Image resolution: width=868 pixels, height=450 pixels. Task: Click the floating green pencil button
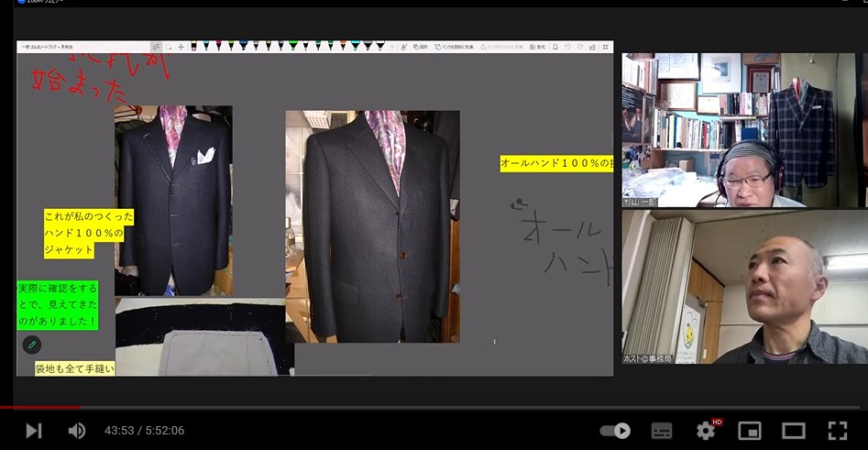(32, 345)
